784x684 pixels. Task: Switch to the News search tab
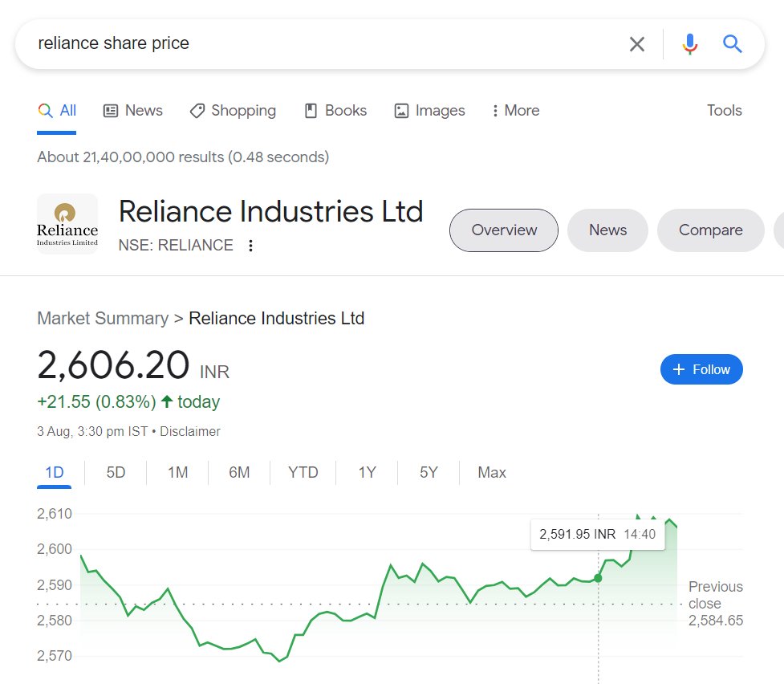pos(133,111)
